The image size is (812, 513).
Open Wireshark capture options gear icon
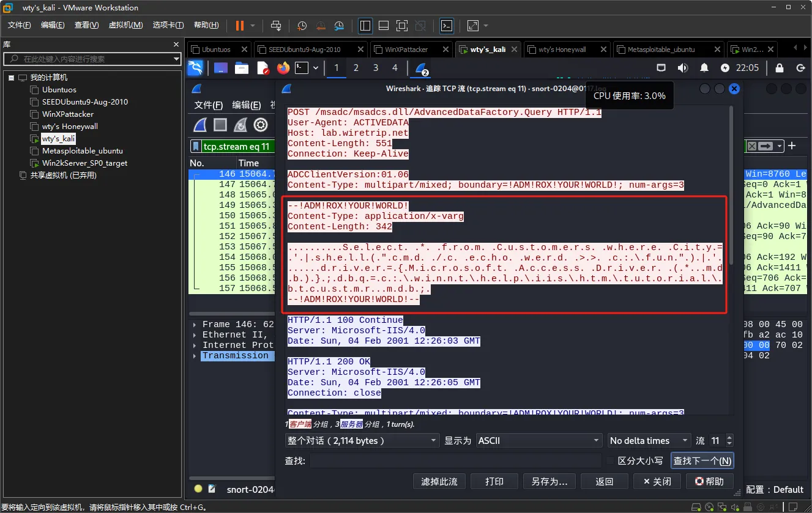pos(261,125)
